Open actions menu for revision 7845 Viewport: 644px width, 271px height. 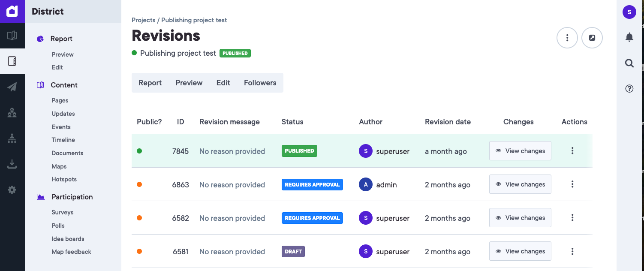click(x=572, y=151)
